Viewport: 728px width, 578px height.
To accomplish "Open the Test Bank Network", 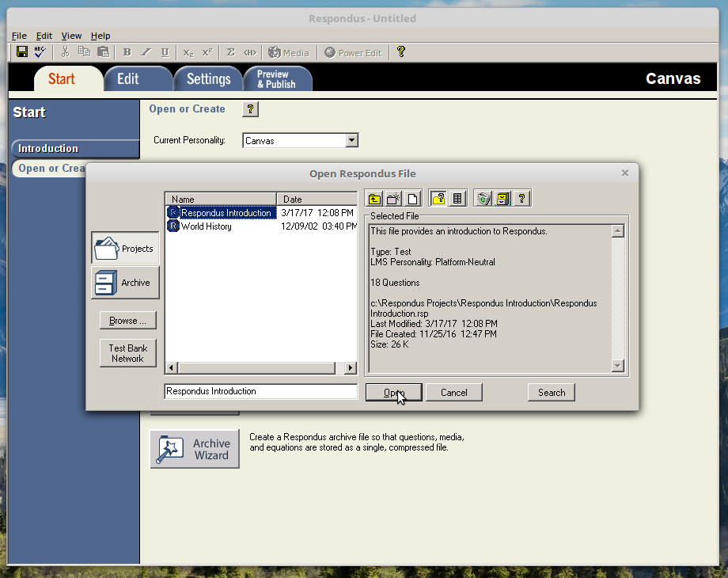I will (x=127, y=353).
